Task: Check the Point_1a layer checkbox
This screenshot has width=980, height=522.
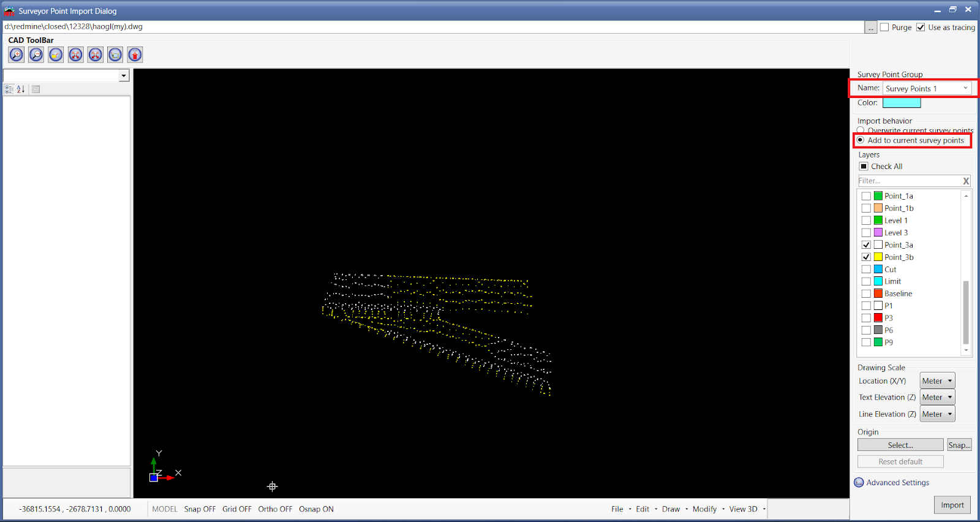Action: pyautogui.click(x=866, y=196)
